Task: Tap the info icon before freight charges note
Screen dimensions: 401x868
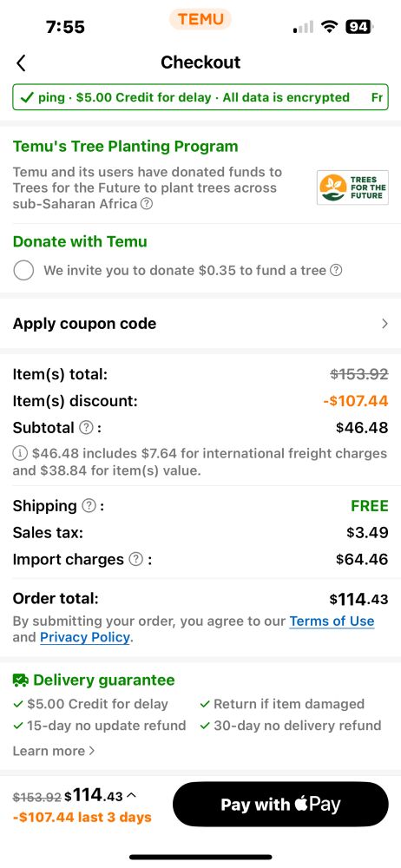Action: [20, 454]
